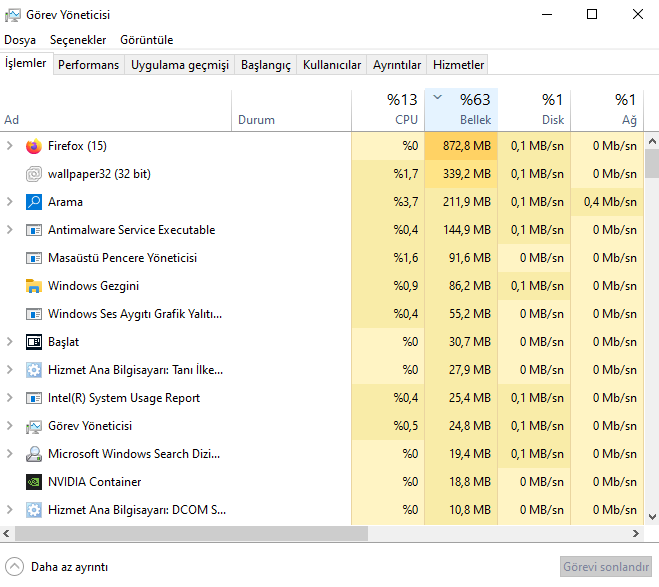Click the Intel(R) System Usage Report icon
This screenshot has width=659, height=587.
click(33, 398)
